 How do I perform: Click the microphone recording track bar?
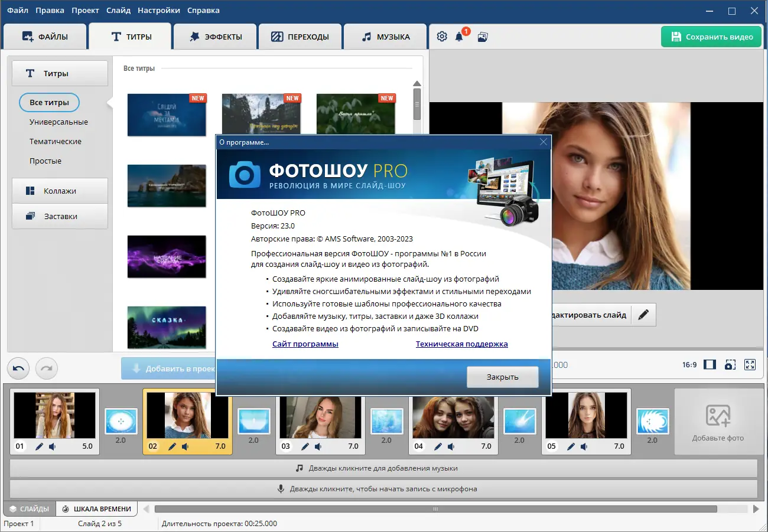[383, 489]
